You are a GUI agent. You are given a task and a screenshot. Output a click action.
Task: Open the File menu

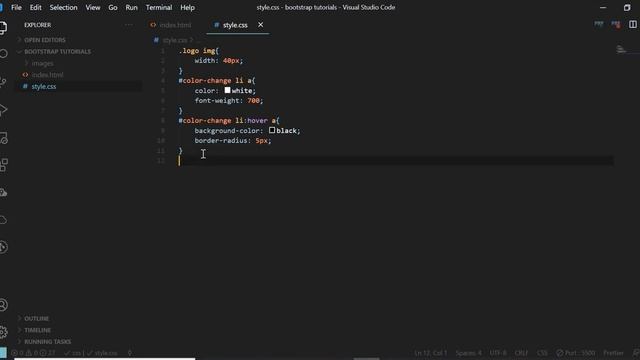(x=16, y=7)
